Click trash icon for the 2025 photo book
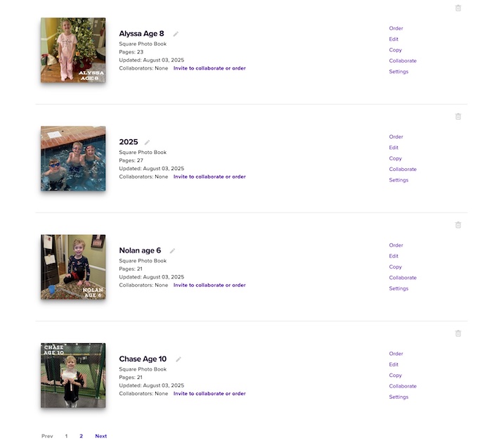Image resolution: width=478 pixels, height=448 pixels. tap(458, 117)
